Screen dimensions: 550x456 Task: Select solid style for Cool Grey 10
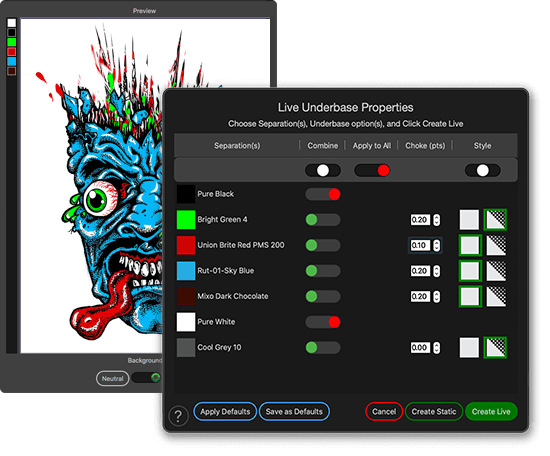pos(469,348)
